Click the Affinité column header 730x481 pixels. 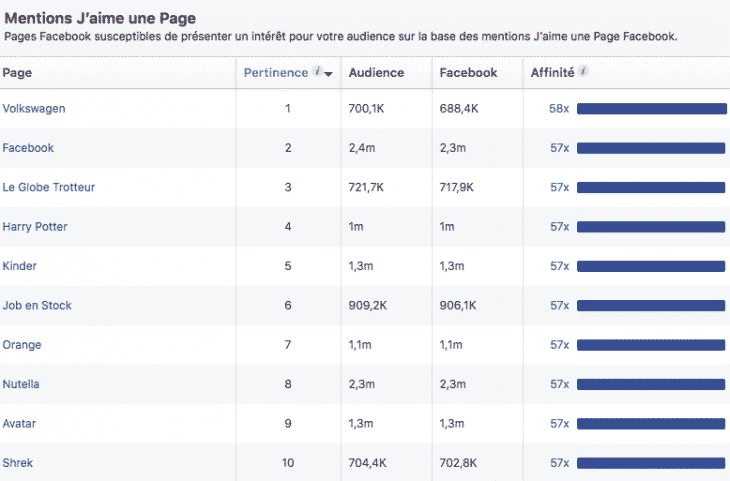tap(553, 73)
